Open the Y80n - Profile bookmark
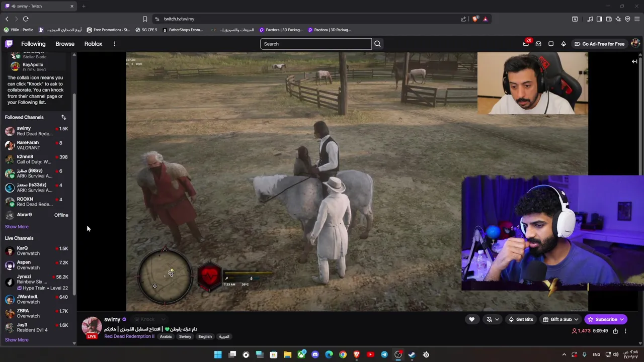This screenshot has height=362, width=644. [x=19, y=30]
